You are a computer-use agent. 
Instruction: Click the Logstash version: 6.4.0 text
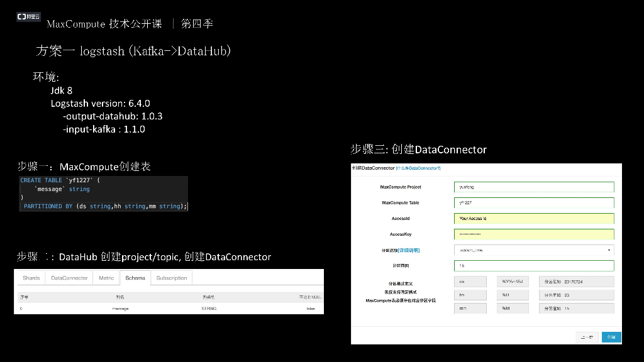point(100,104)
